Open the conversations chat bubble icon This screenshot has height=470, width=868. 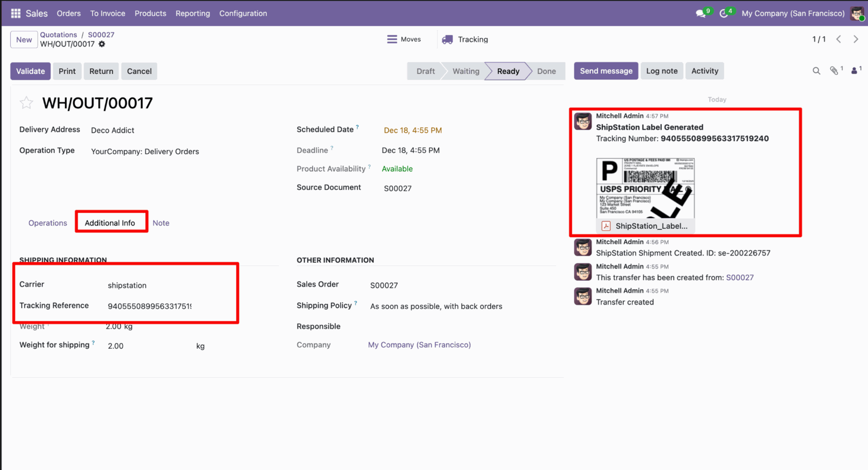click(701, 14)
